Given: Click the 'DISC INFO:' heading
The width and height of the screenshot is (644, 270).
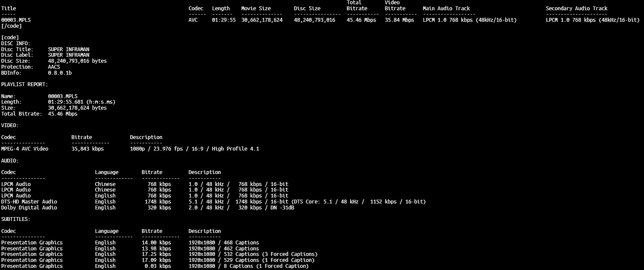Looking at the screenshot, I should pos(16,44).
